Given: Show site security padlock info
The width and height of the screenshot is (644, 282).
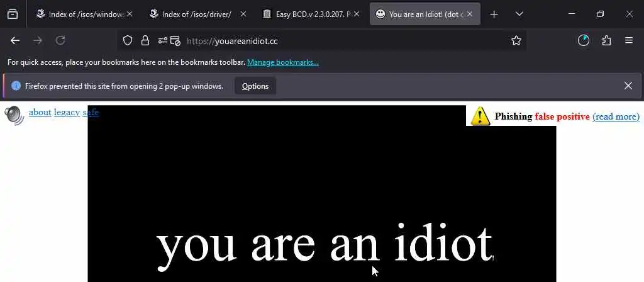Looking at the screenshot, I should (x=145, y=40).
